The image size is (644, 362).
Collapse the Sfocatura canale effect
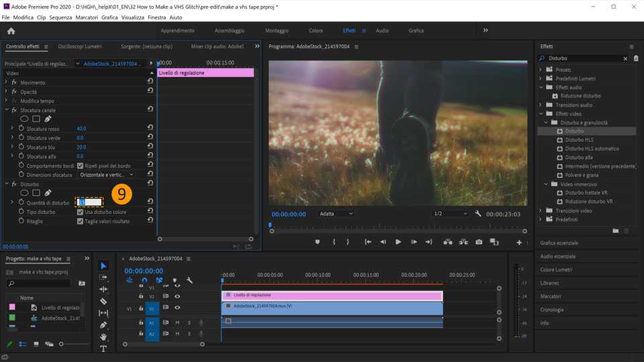[x=7, y=110]
